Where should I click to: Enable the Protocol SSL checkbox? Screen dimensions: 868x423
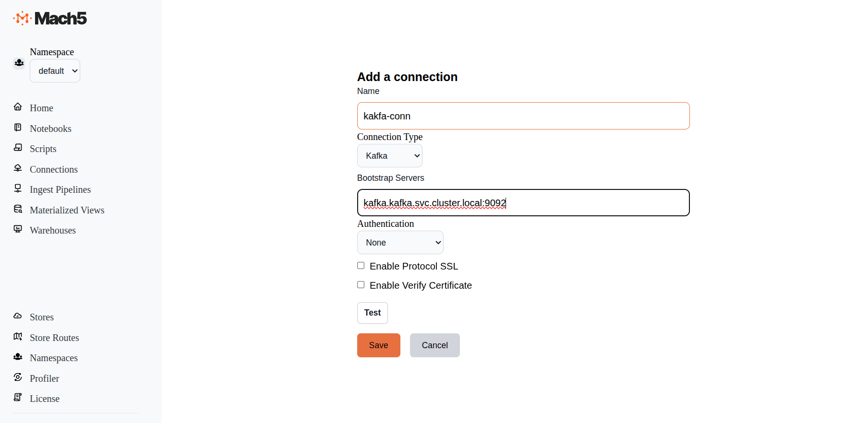[x=361, y=266]
